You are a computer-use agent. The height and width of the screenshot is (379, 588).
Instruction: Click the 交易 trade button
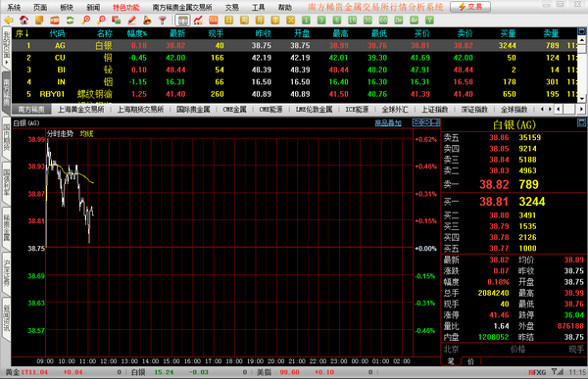470,7
